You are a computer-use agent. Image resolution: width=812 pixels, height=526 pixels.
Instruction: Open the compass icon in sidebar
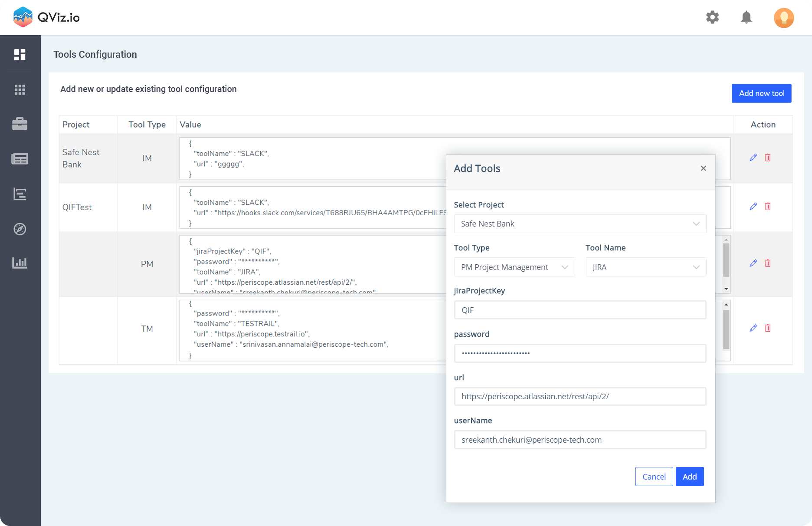(x=20, y=229)
